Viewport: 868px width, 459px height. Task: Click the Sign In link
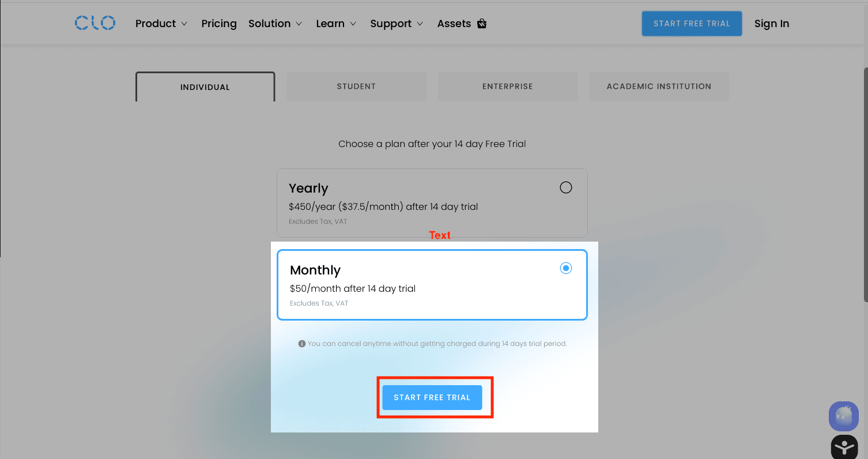tap(771, 24)
